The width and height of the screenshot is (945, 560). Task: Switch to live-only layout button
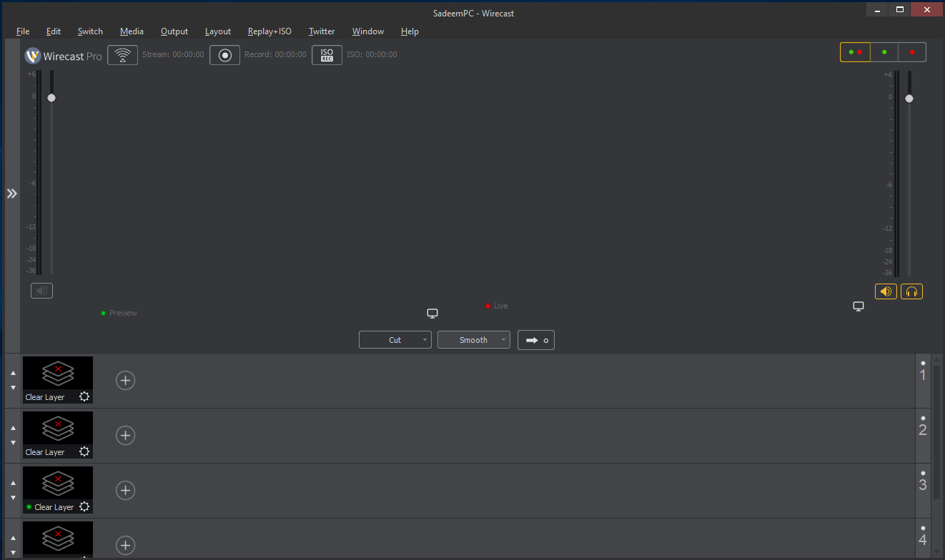coord(912,52)
